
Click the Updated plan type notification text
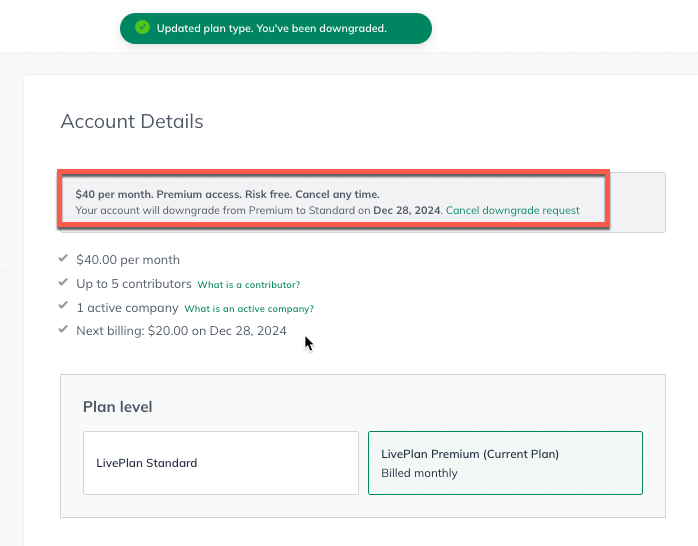pos(272,28)
